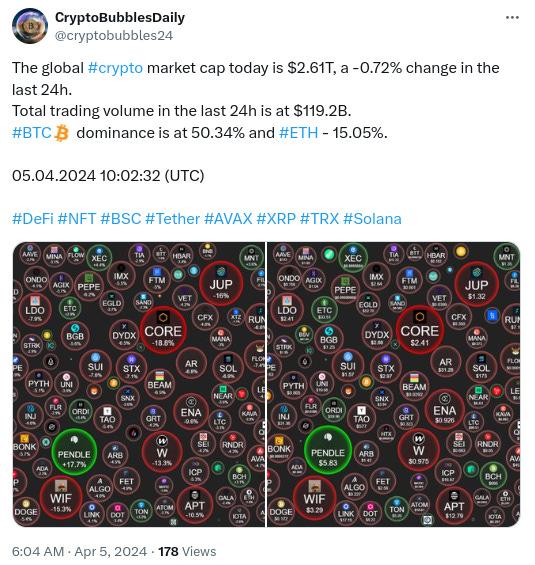Click the JUP $1.32 bubble

[x=476, y=285]
